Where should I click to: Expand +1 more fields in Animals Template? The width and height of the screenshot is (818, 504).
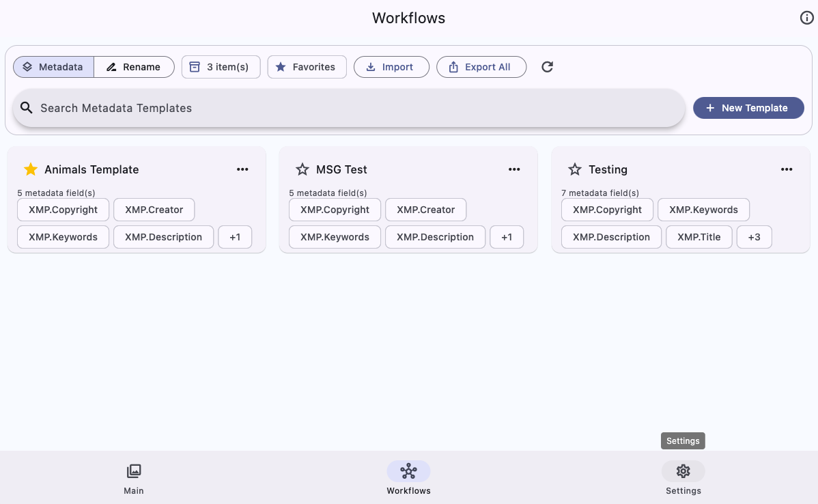click(235, 237)
